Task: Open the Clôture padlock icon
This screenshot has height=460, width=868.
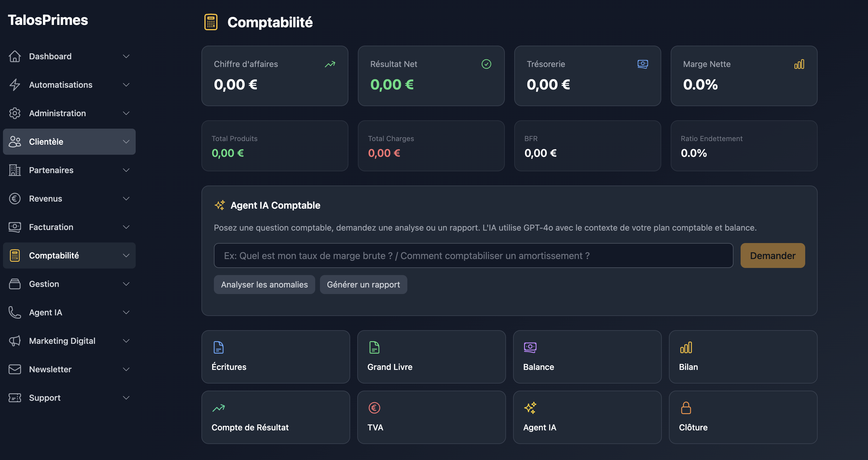Action: pyautogui.click(x=686, y=407)
